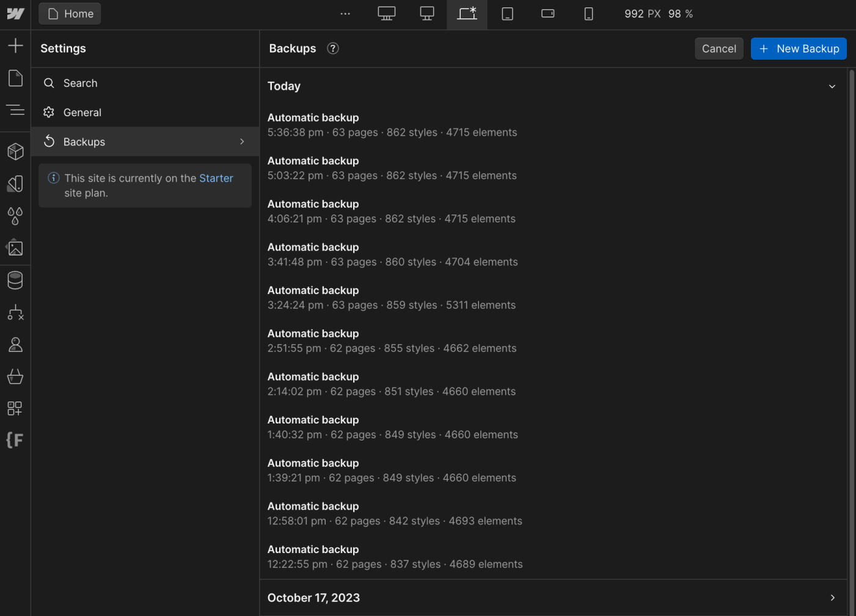Open the Apps panel

click(15, 408)
